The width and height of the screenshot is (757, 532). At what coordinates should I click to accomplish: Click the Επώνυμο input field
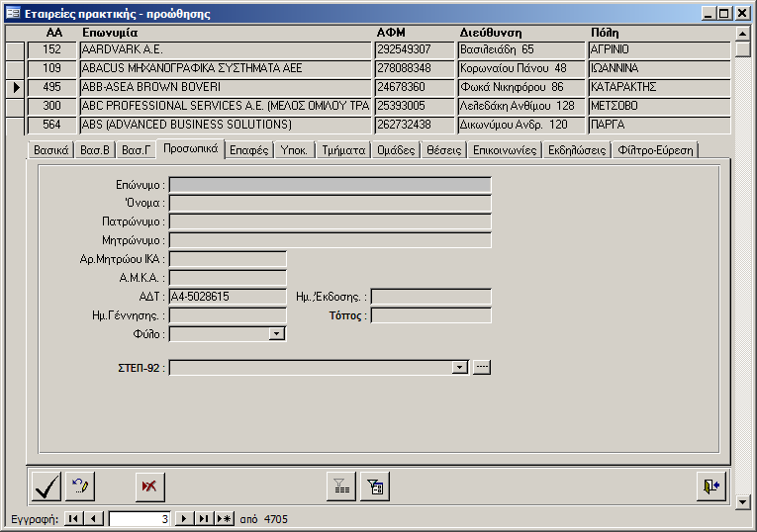tap(330, 184)
